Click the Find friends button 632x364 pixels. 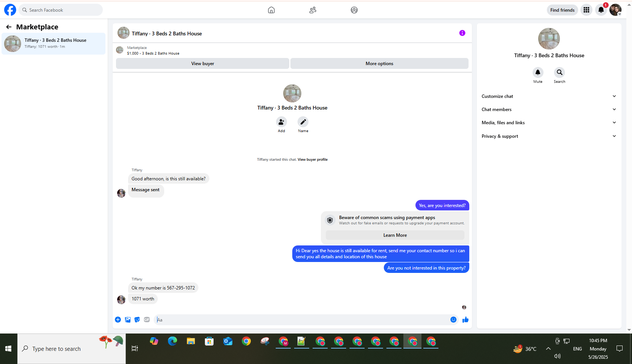click(x=562, y=10)
